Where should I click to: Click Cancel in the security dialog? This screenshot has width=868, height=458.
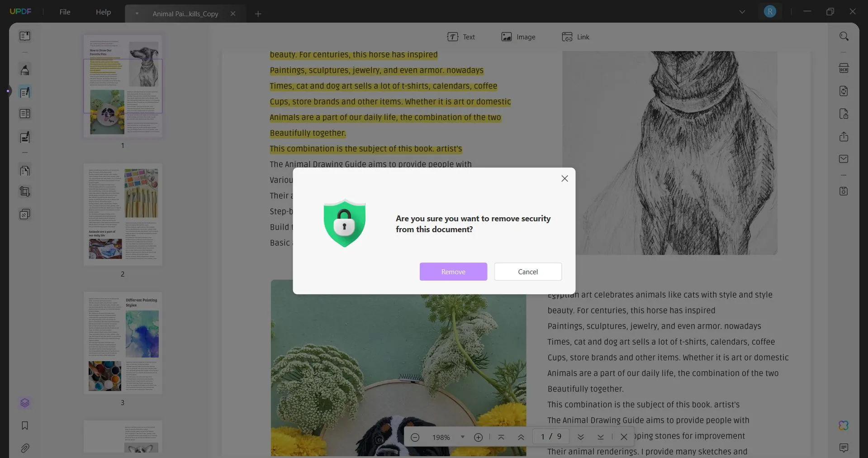tap(528, 272)
